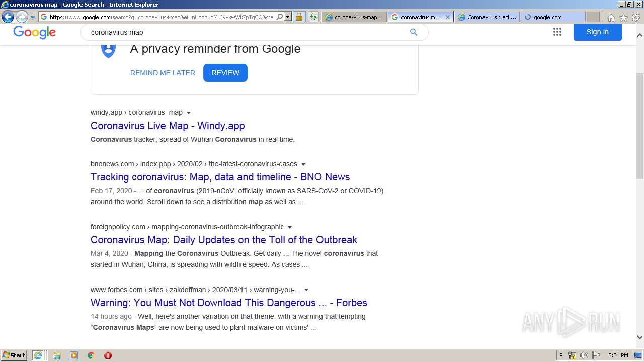Image resolution: width=644 pixels, height=362 pixels.
Task: Click the windy.app › coronavirus_map breadcrumb
Action: [x=136, y=112]
